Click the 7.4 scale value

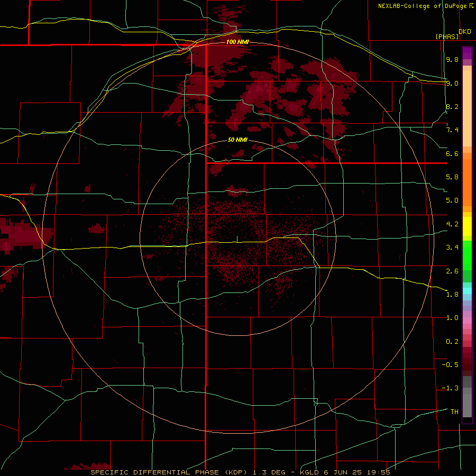click(x=452, y=130)
